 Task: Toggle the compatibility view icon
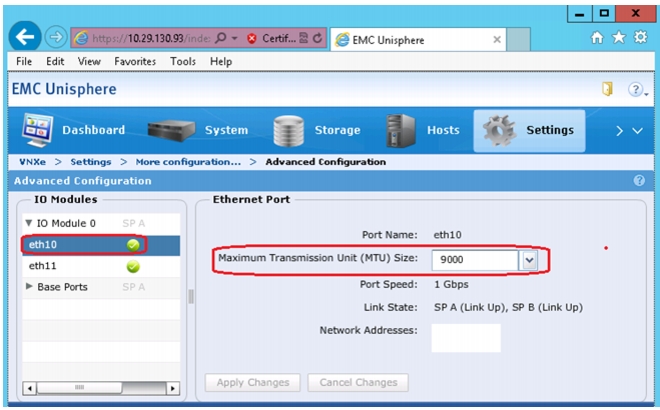point(303,38)
